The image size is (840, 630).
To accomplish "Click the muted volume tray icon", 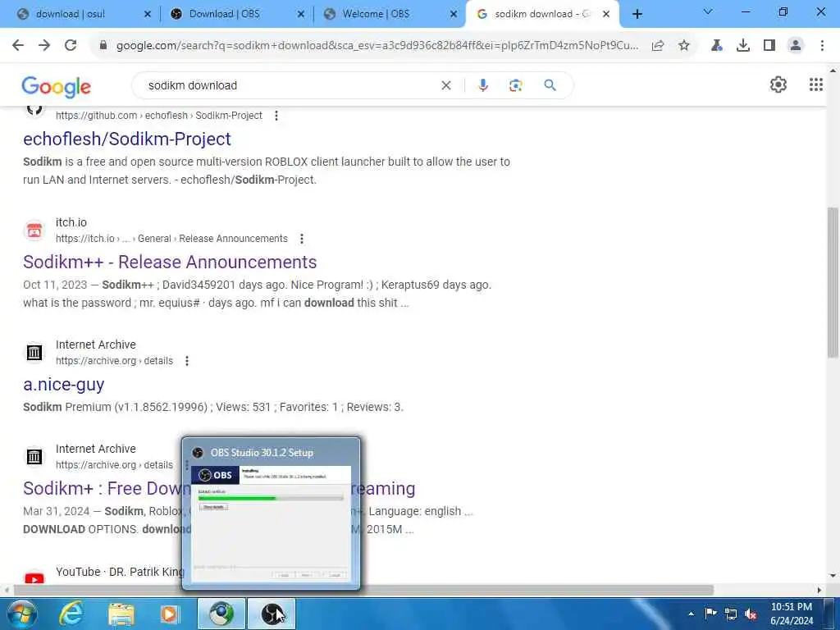I will 751,614.
